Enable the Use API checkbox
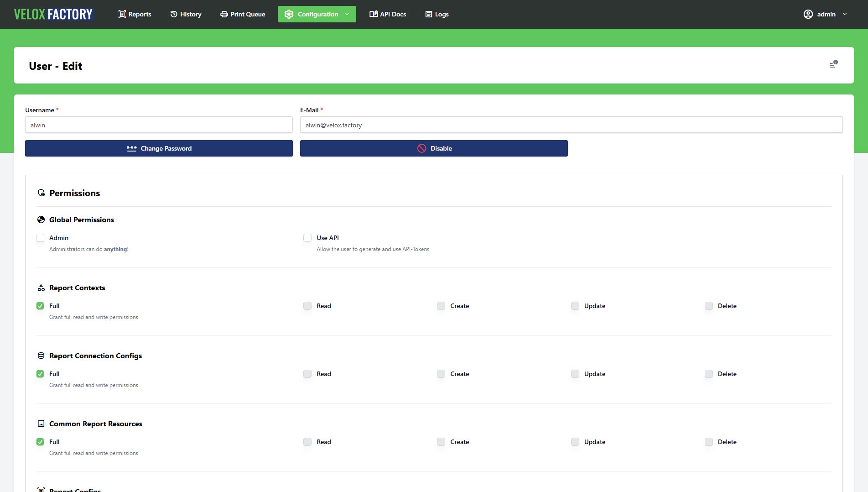Screen dimensions: 868x492 [x=307, y=238]
